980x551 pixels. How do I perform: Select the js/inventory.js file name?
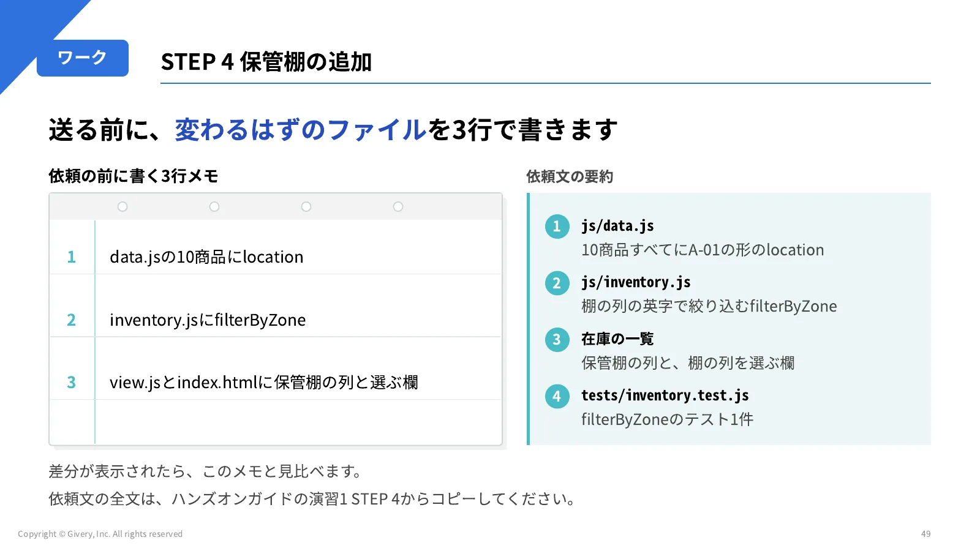[x=636, y=283]
